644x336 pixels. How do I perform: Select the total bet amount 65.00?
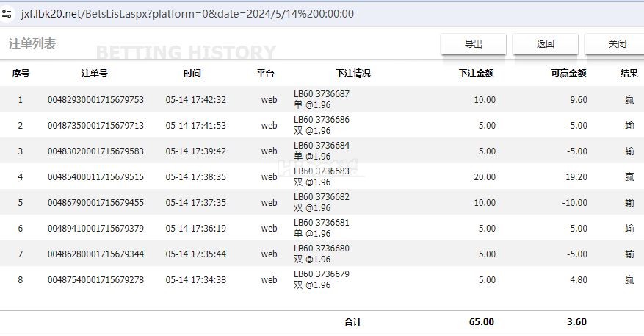(482, 322)
